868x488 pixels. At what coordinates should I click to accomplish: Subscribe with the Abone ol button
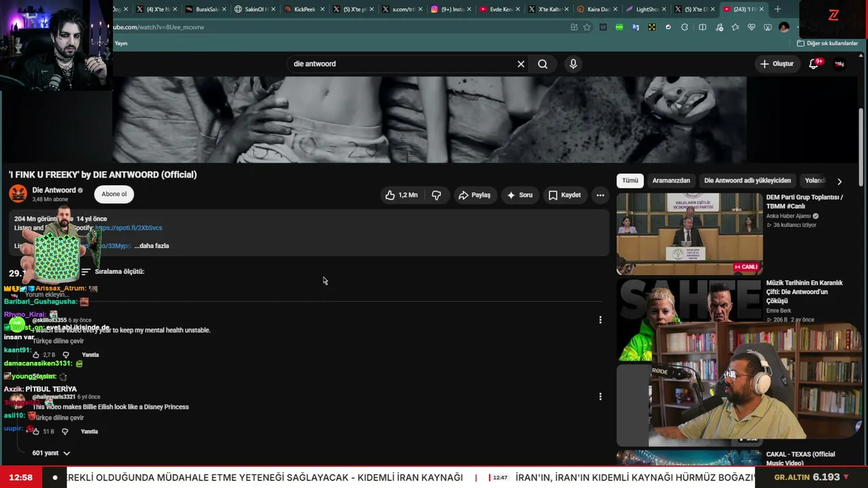(x=114, y=195)
